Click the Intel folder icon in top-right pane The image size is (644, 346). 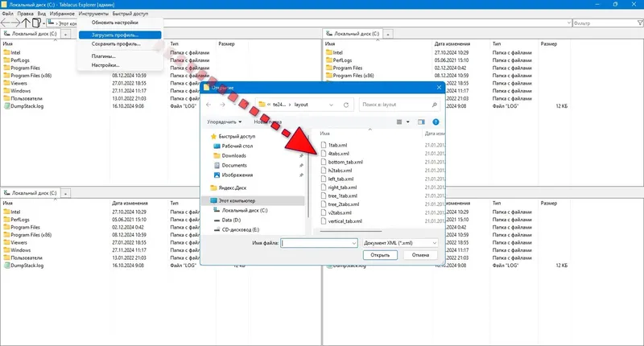pyautogui.click(x=329, y=52)
